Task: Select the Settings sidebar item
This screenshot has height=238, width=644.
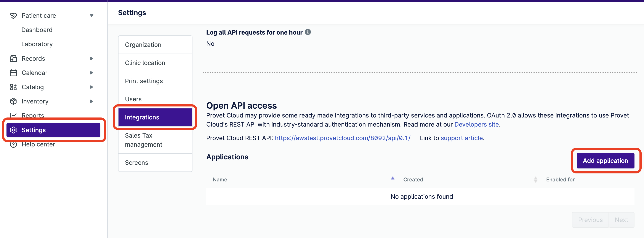Action: pos(53,130)
